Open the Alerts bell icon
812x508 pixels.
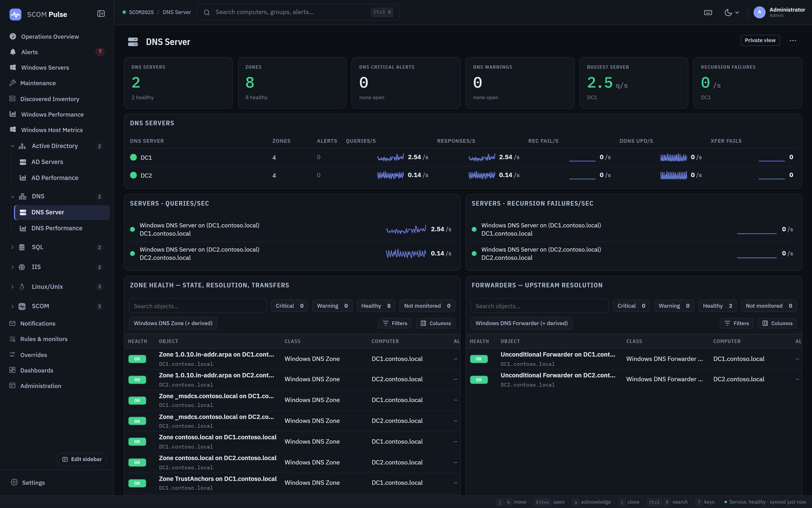point(13,52)
